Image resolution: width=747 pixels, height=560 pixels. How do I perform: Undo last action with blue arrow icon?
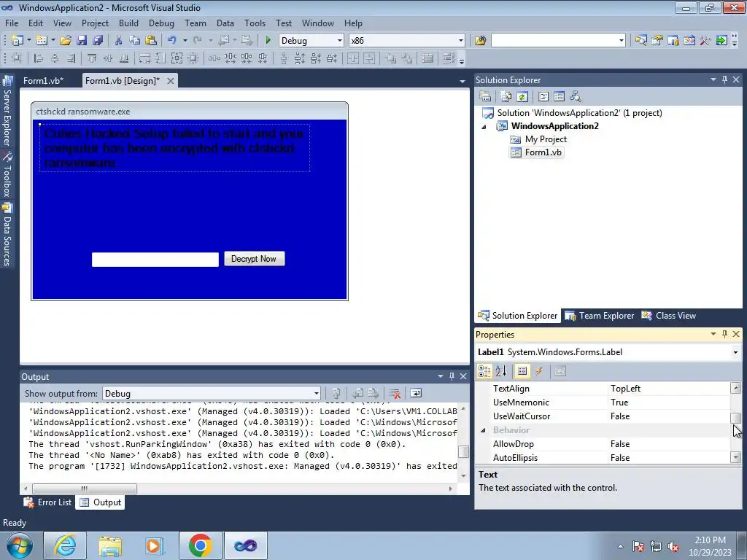[x=172, y=41]
